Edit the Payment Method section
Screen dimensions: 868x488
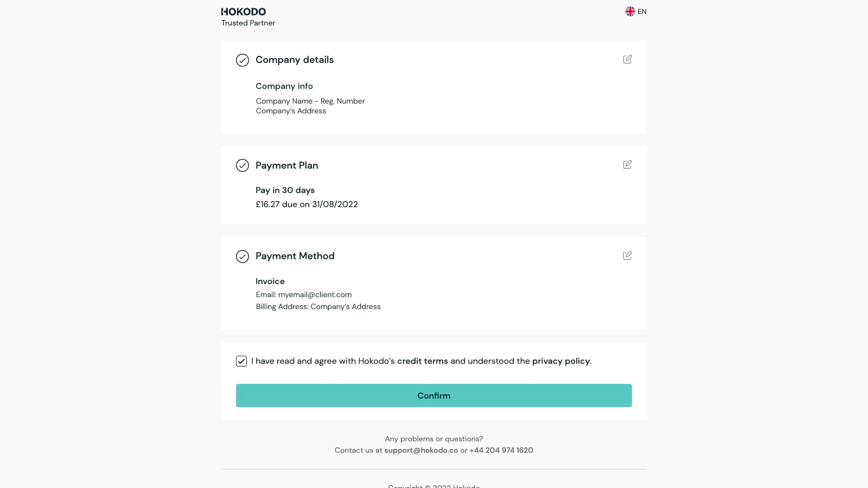[627, 255]
